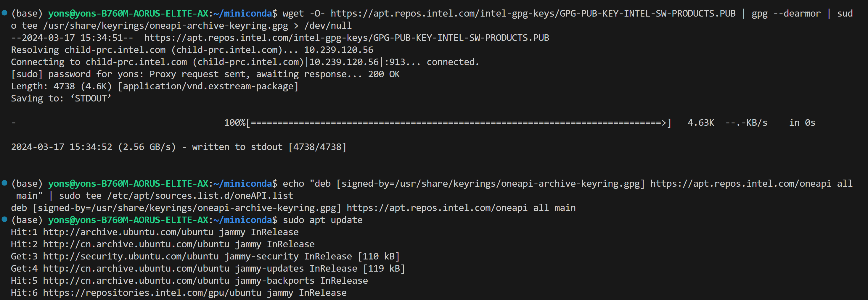
Task: Click the 'sudo apt update' command text
Action: 322,220
